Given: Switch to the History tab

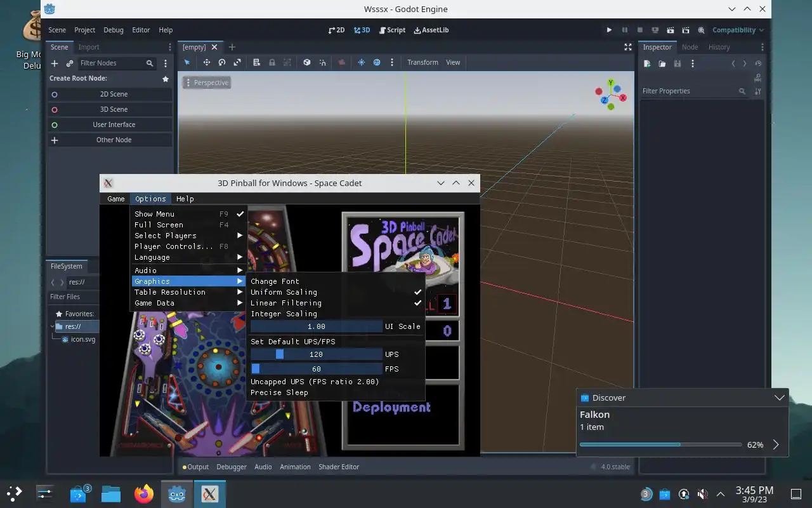Looking at the screenshot, I should [719, 47].
